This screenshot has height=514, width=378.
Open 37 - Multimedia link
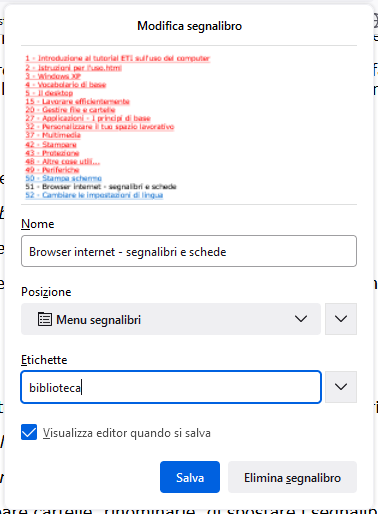click(53, 135)
